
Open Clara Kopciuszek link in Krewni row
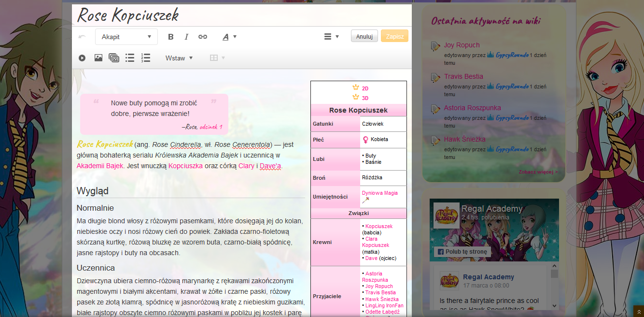[x=376, y=242]
